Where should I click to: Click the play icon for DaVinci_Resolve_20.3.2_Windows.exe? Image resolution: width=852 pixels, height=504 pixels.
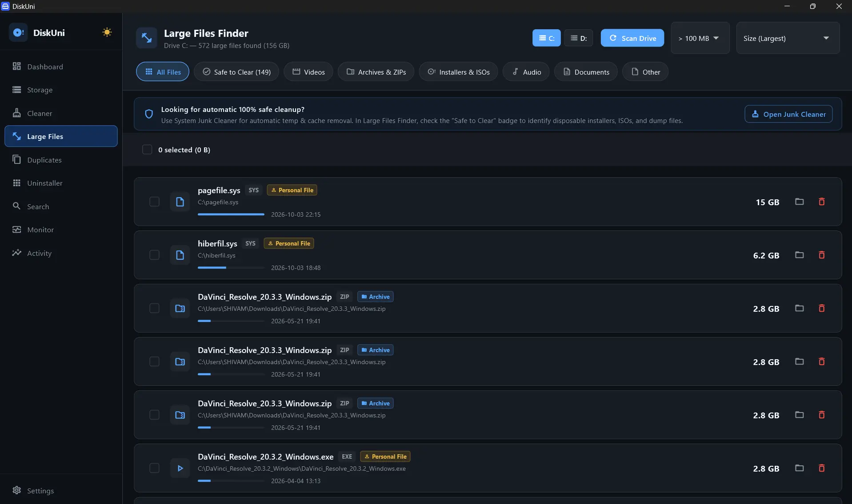tap(180, 468)
